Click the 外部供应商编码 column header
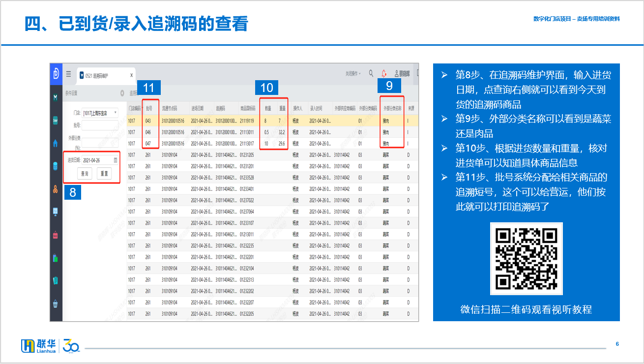644x364 pixels. [x=345, y=108]
